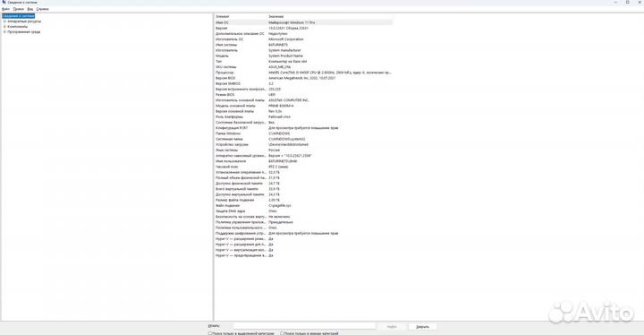Select the Процессор row
The image size is (644, 335).
click(303, 73)
